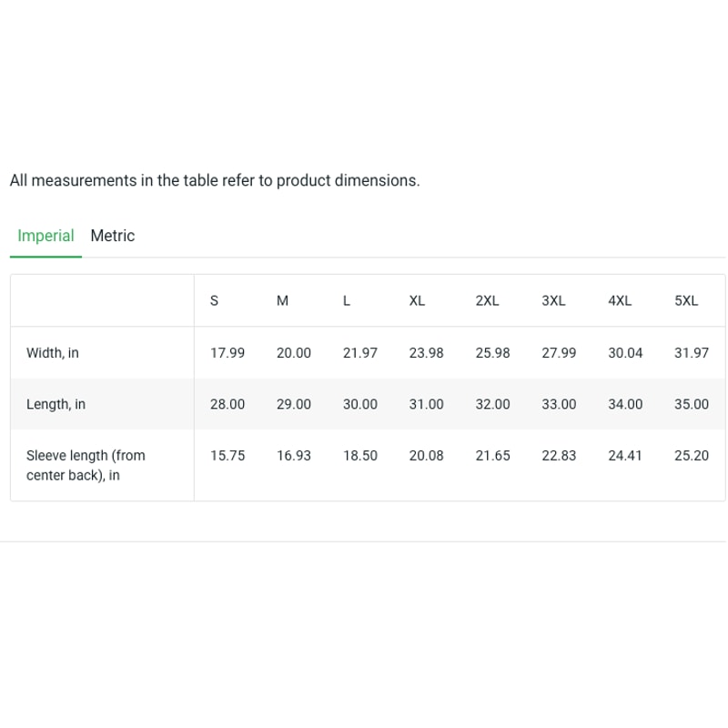Switch to the Metric tab
Image resolution: width=728 pixels, height=728 pixels.
click(x=112, y=236)
